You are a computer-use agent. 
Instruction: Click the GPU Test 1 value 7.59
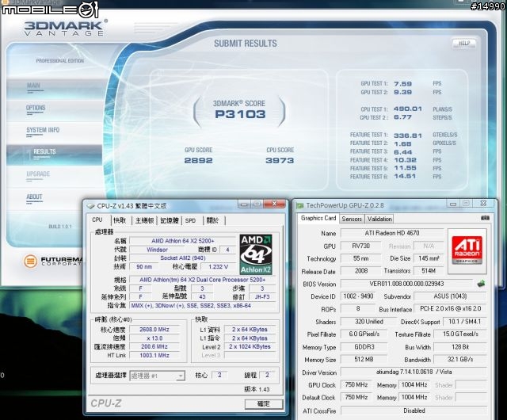[403, 84]
